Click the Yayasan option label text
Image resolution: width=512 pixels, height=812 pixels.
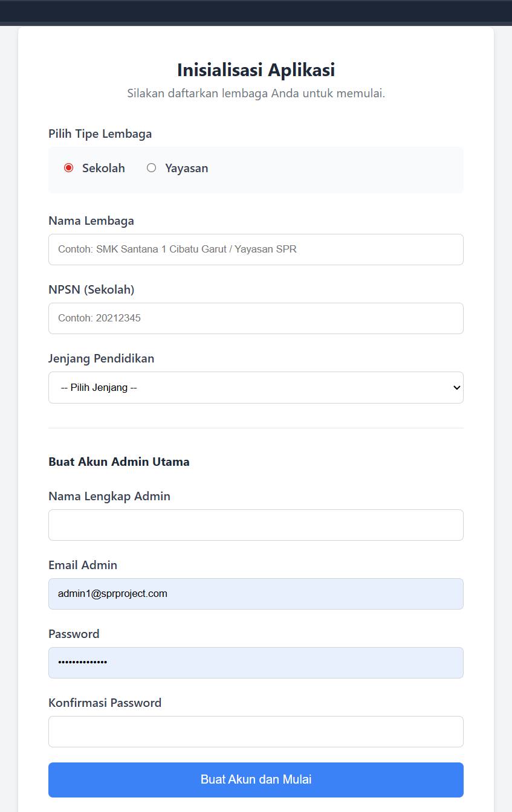pyautogui.click(x=186, y=168)
